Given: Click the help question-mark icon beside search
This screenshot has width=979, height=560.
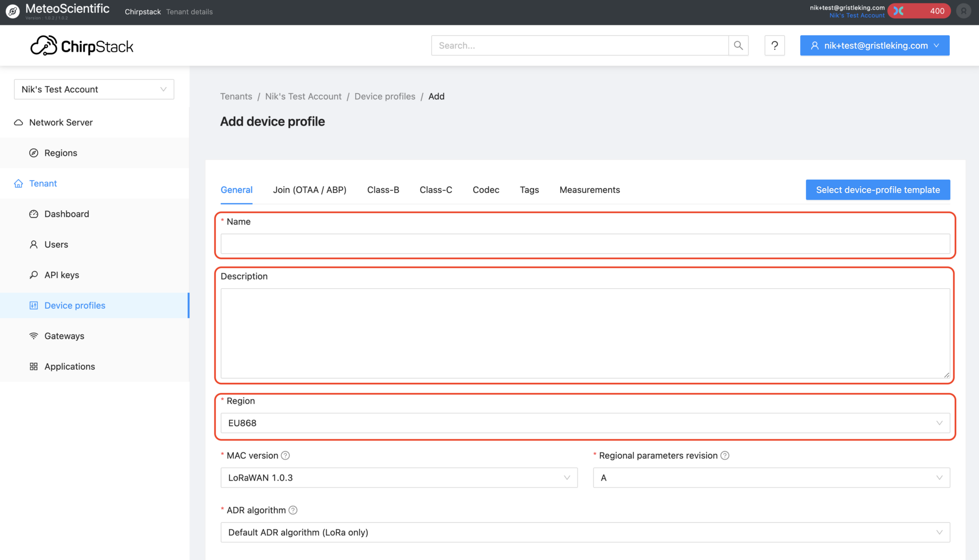Looking at the screenshot, I should 775,45.
